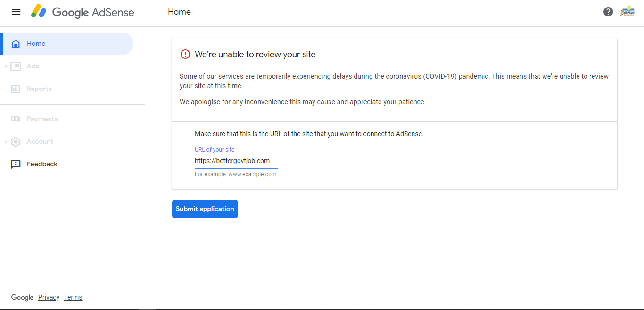Image resolution: width=644 pixels, height=310 pixels.
Task: Click 'We apologise for any inconvenience' paragraph
Action: 303,102
